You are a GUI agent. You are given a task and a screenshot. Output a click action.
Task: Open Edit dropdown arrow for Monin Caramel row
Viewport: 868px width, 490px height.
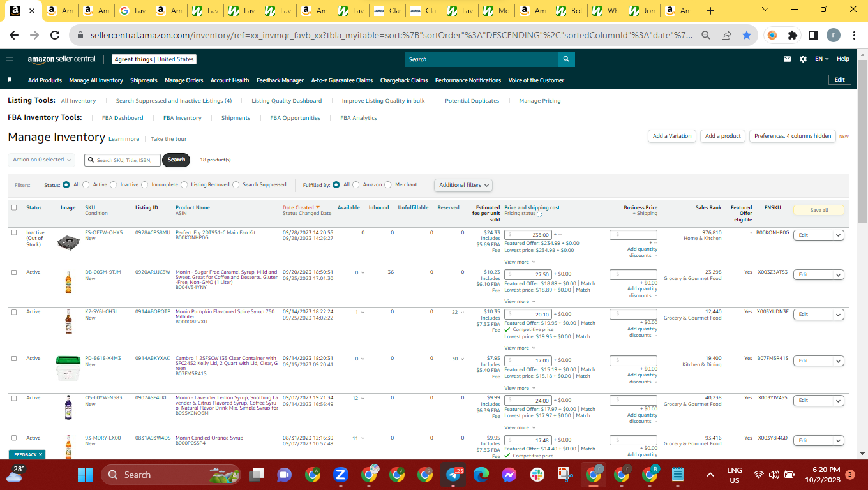(839, 274)
